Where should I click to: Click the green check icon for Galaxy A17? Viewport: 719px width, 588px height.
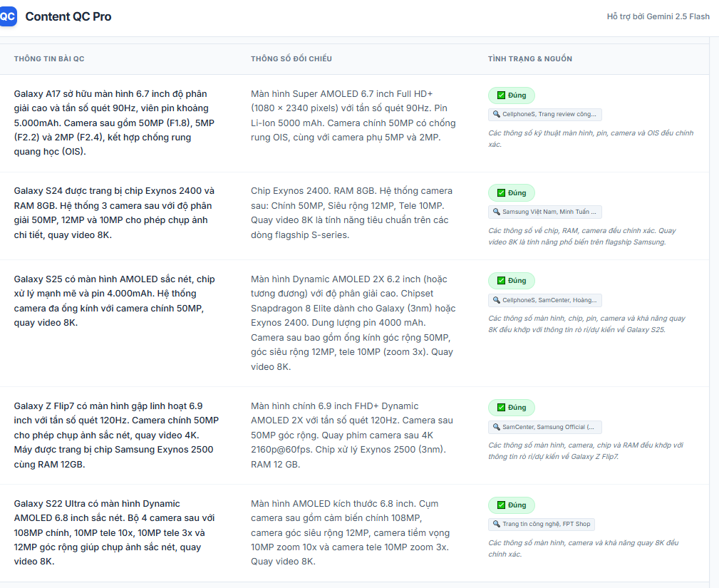pos(501,96)
